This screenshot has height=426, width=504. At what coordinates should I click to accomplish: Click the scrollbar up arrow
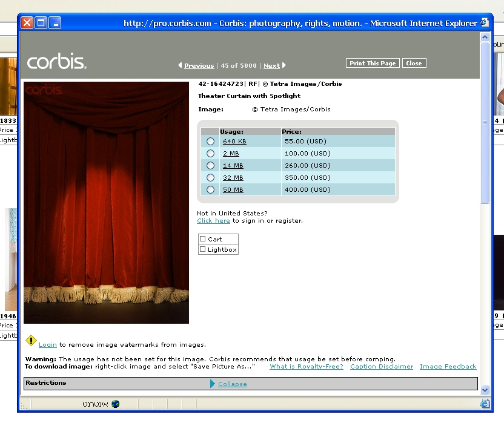(x=485, y=38)
